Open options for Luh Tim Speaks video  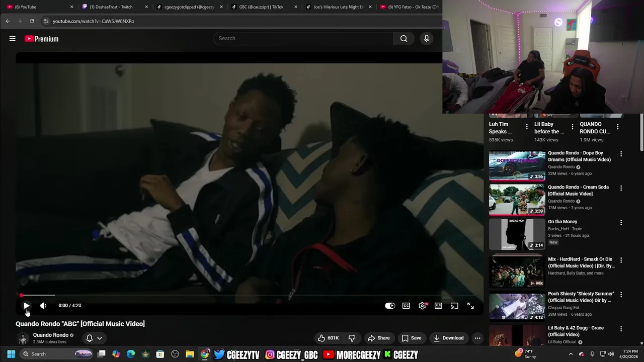pyautogui.click(x=527, y=127)
